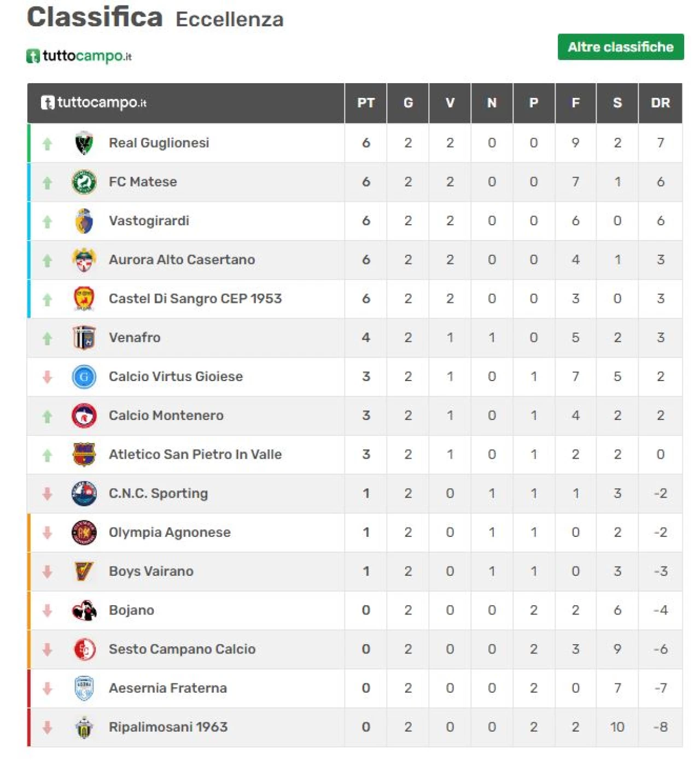The width and height of the screenshot is (700, 760).
Task: Click the PT column header
Action: point(366,103)
